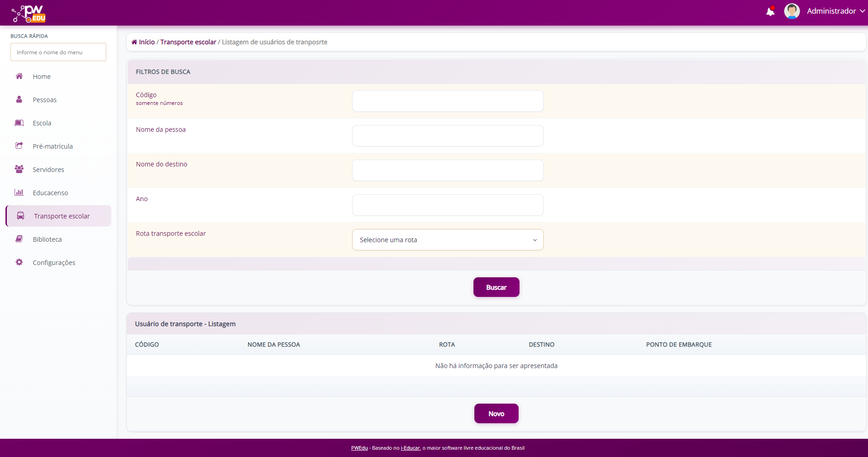Image resolution: width=868 pixels, height=457 pixels.
Task: Open the Rota transporte escolar dropdown
Action: (447, 240)
